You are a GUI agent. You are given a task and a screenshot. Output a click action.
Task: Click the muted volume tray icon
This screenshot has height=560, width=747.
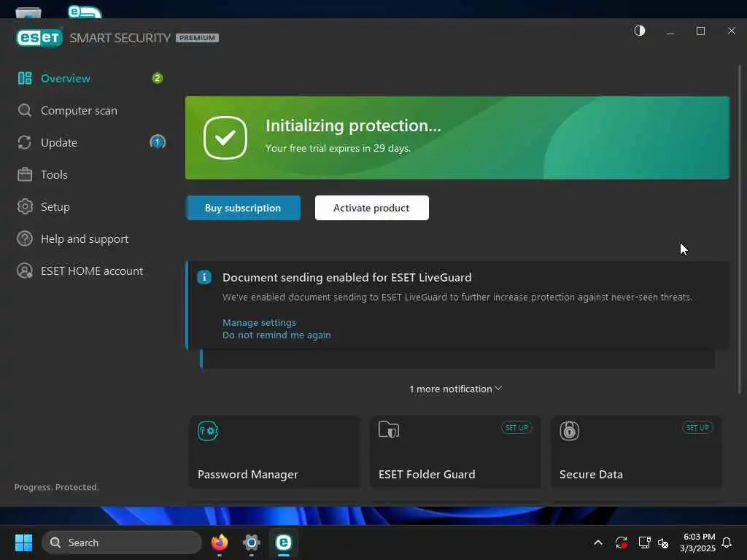click(x=662, y=542)
